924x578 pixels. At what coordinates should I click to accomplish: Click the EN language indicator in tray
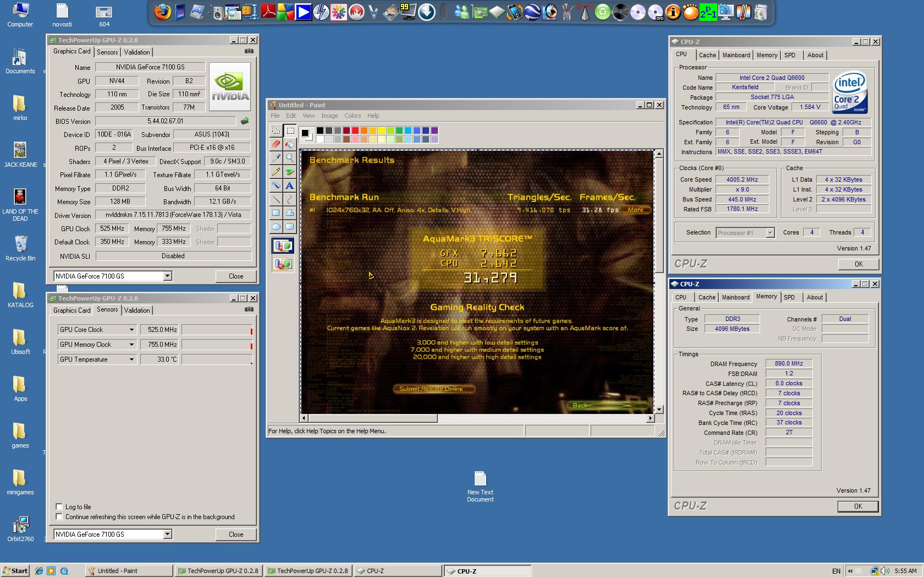(x=836, y=571)
